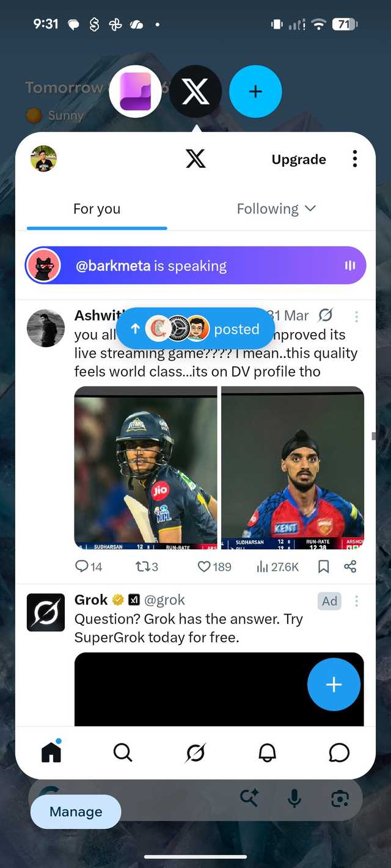Open options menu on the Grok ad
Screen dimensions: 391x868
[x=356, y=601]
